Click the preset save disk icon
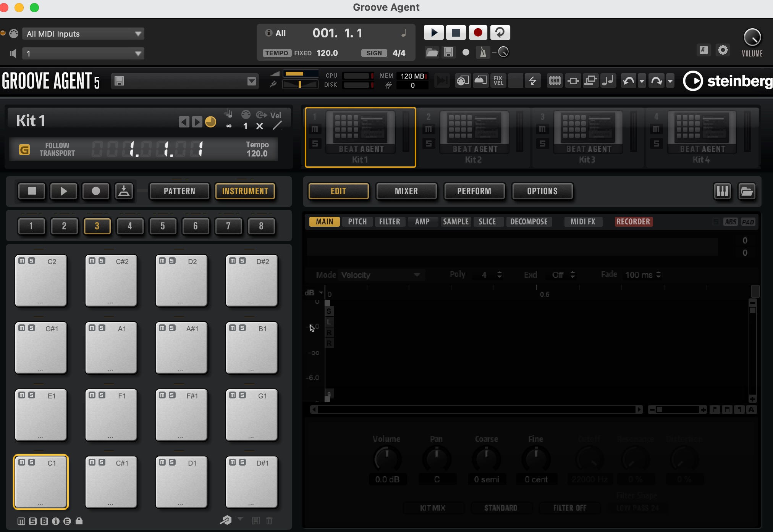The image size is (773, 532). tap(119, 81)
